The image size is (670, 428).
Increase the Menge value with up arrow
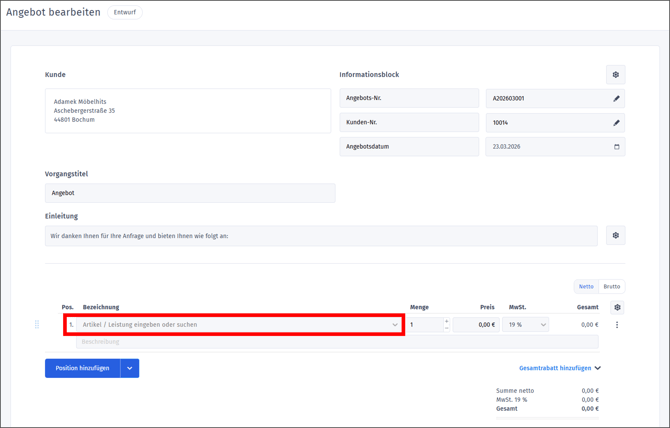[x=446, y=322]
